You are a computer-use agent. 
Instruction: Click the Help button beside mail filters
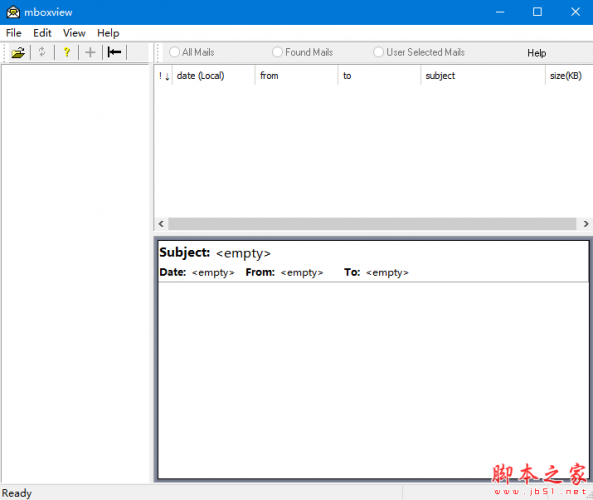[537, 53]
